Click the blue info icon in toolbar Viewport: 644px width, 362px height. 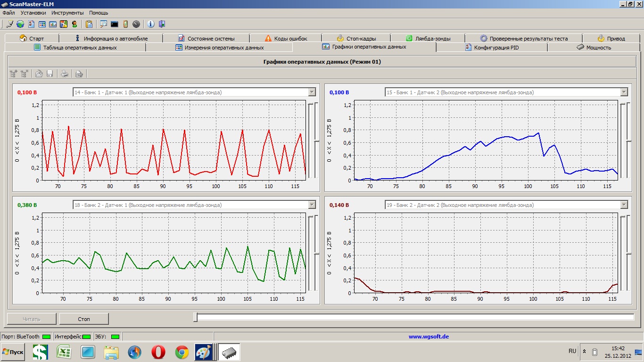pos(151,24)
